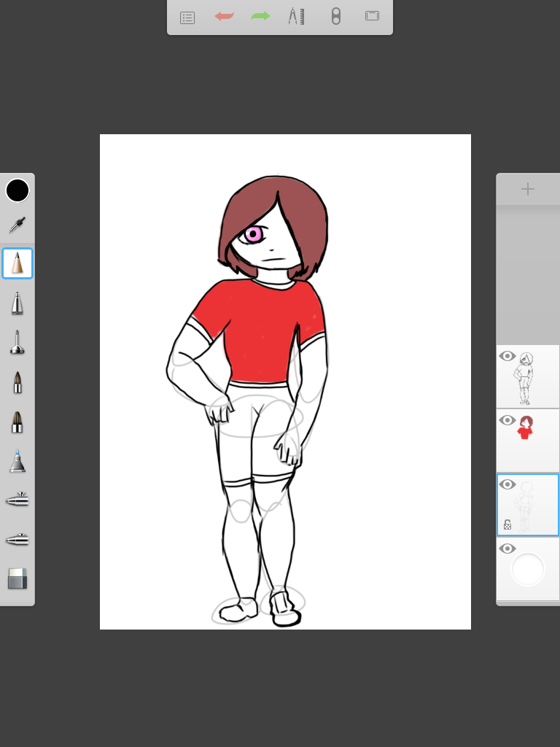Open the compass and ruler tools
The height and width of the screenshot is (747, 560).
point(296,16)
